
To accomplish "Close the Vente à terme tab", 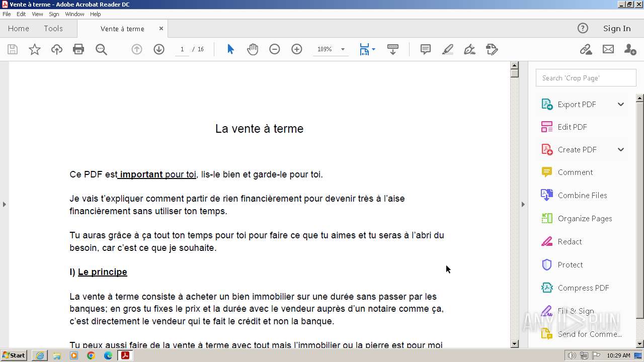I will tap(161, 29).
